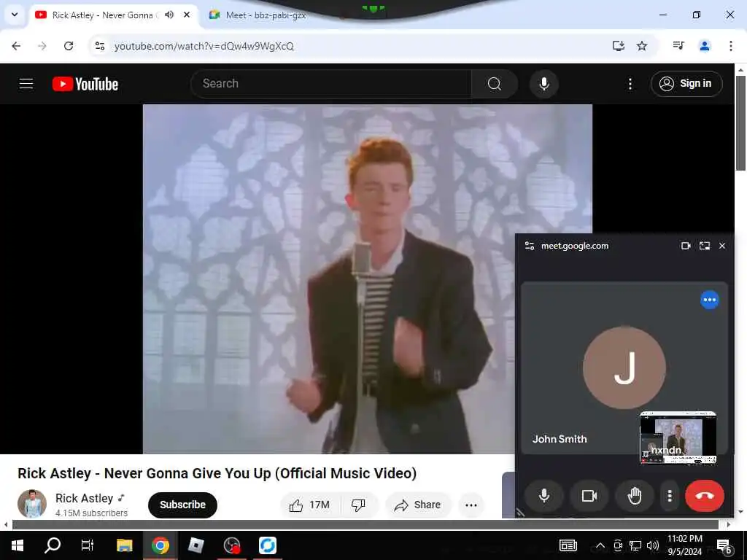Open the YouTube hamburger guide menu
Screen dimensions: 747x560
[x=26, y=84]
